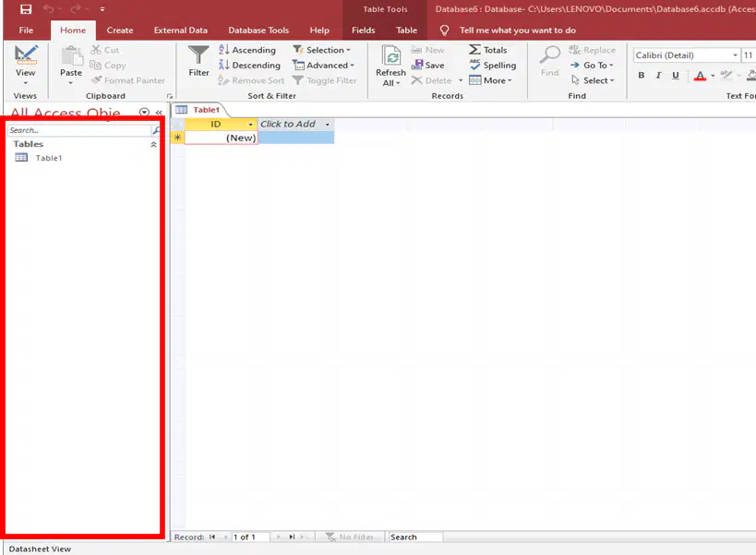Open the font color dropdown arrow
Screen dimensions: 756x555
tap(713, 76)
